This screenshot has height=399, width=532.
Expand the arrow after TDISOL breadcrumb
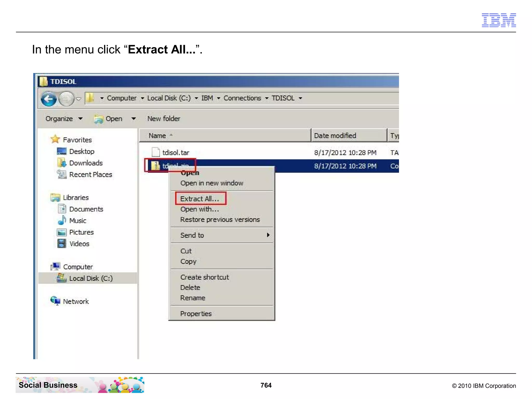coord(300,98)
